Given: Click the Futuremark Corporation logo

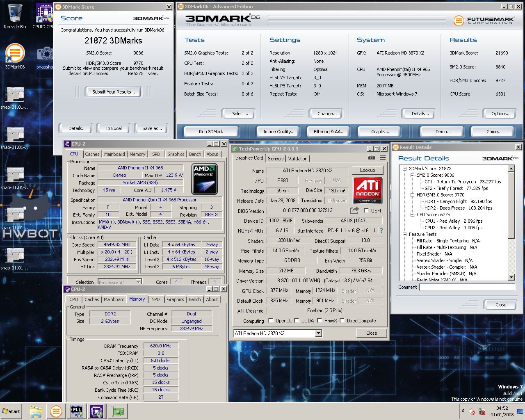Looking at the screenshot, I should click(x=484, y=20).
